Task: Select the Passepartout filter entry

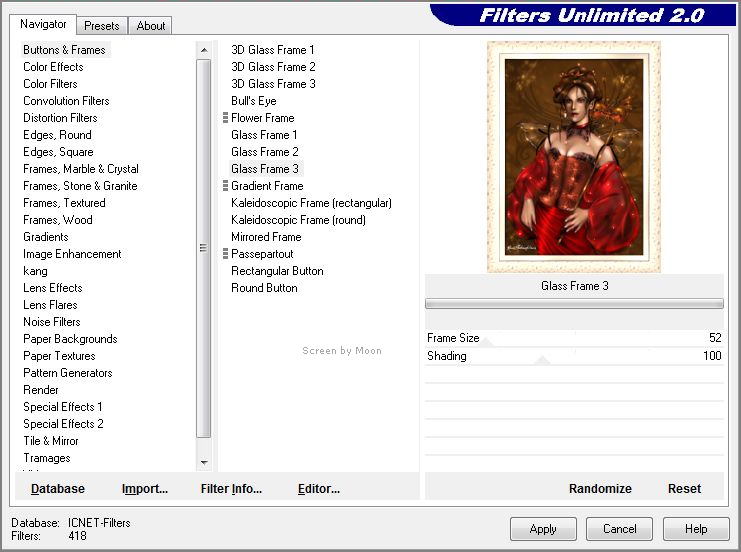Action: click(263, 254)
